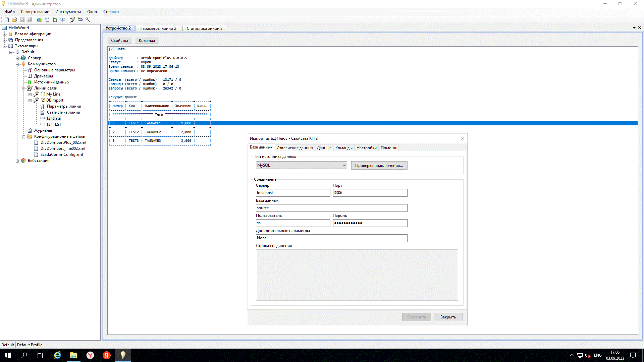
Task: Open the Файл menu
Action: coord(10,12)
